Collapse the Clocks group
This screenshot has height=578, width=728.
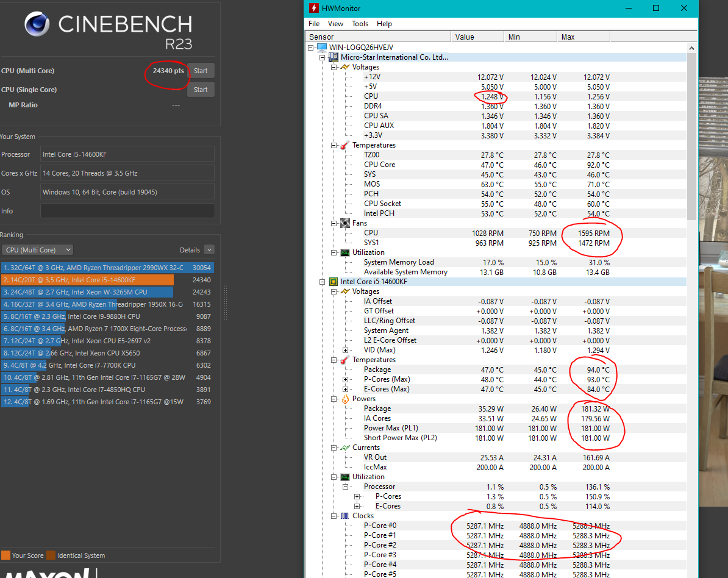pyautogui.click(x=334, y=516)
